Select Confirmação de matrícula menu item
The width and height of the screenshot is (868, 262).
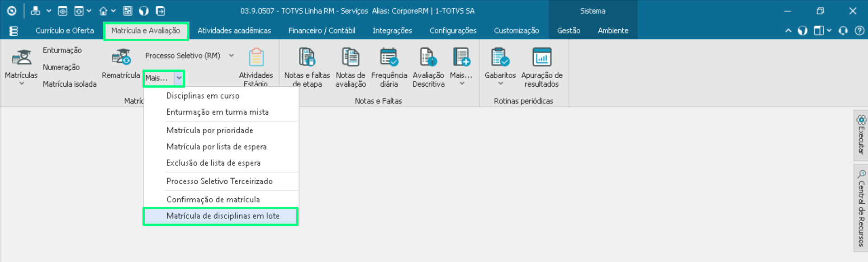click(x=221, y=199)
